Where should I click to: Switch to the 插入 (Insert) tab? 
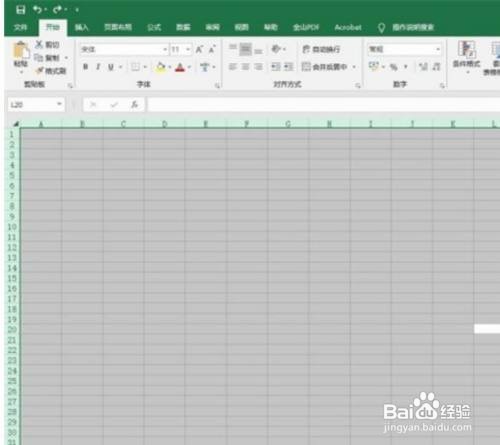pos(82,27)
